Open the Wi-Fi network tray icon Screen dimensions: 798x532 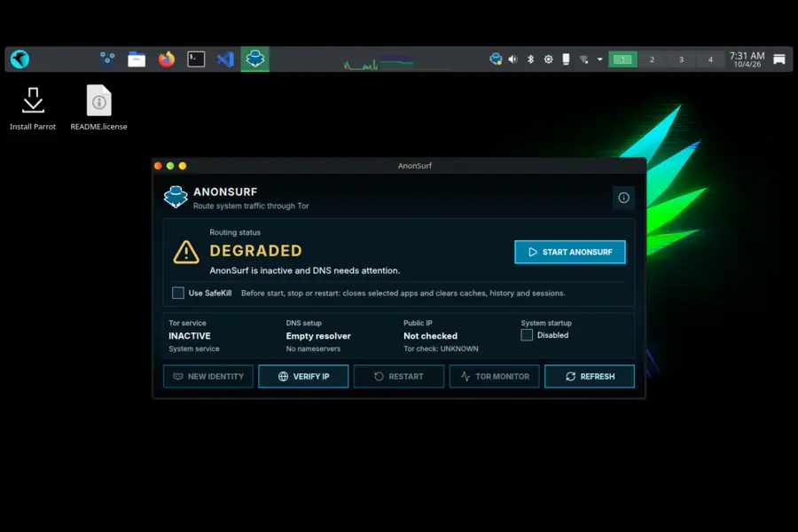(583, 59)
